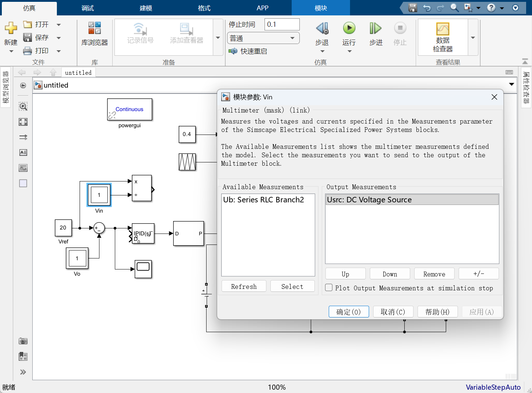
Task: Click the image palette icon
Action: coord(23,168)
